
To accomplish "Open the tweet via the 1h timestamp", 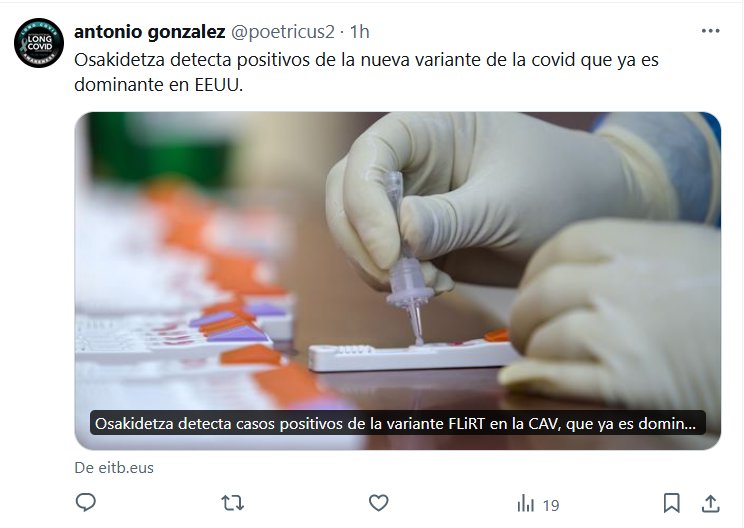I will pos(360,32).
